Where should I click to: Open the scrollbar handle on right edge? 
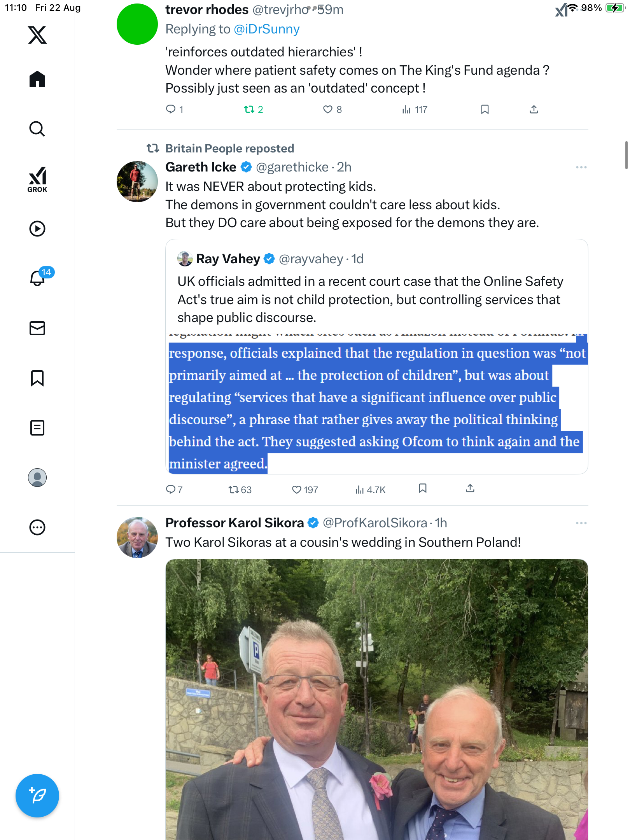point(626,155)
